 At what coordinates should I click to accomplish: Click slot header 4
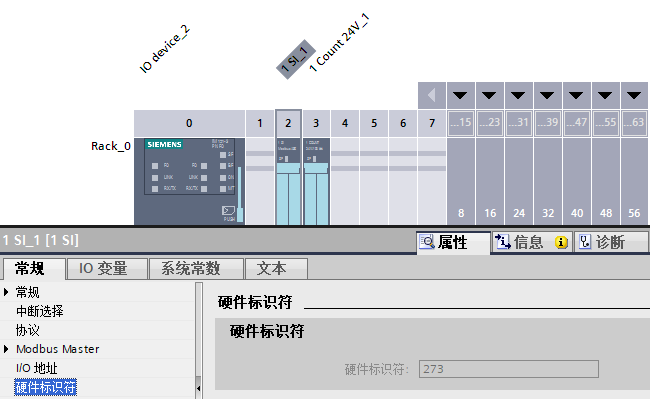(x=345, y=123)
